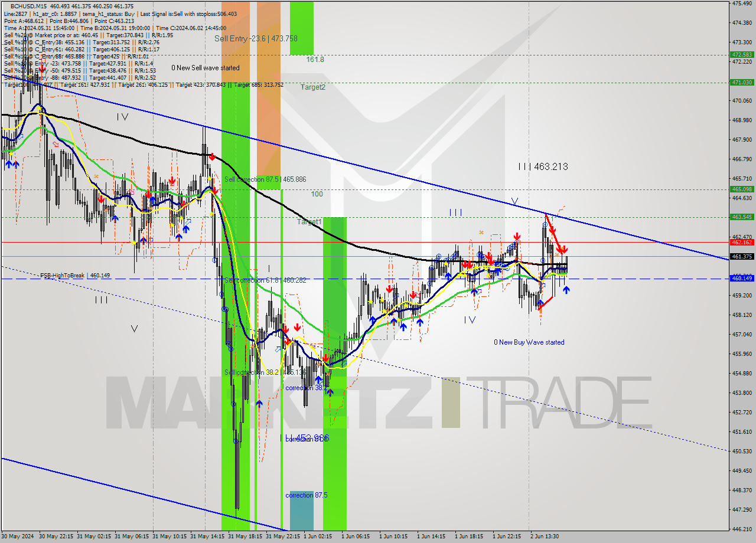Click the "30 May 2024" date axis label
756x543 pixels.
[17, 537]
